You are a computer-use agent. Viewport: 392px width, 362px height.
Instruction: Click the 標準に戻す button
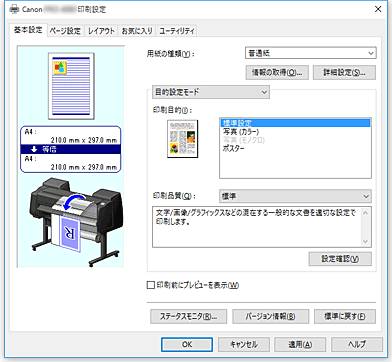tap(345, 316)
